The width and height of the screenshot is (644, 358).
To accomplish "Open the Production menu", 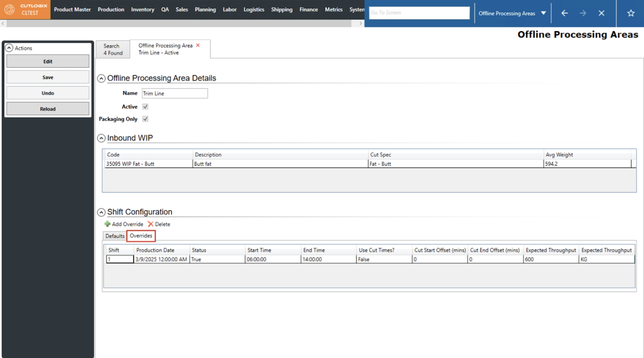I will (111, 9).
